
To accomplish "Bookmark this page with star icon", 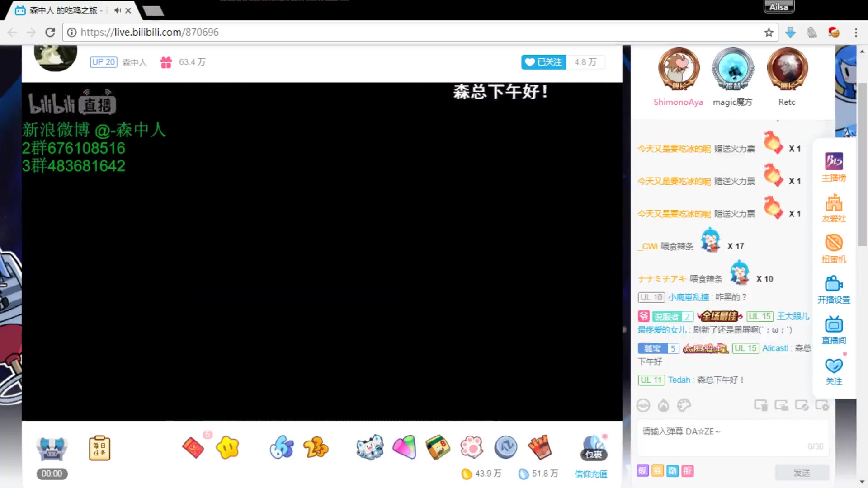I will click(x=769, y=33).
